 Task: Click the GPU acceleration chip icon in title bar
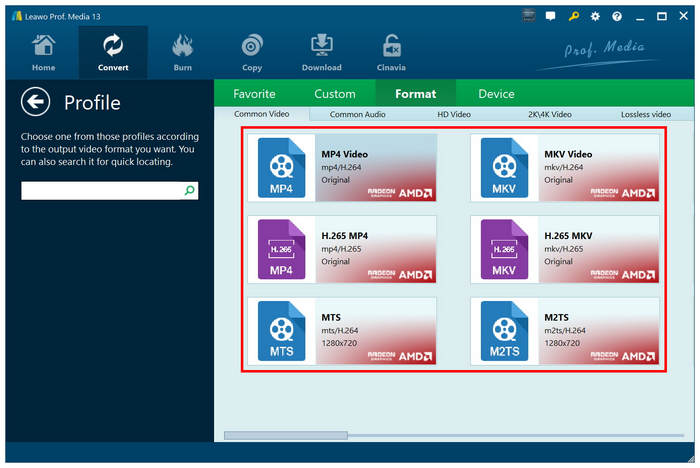click(529, 17)
